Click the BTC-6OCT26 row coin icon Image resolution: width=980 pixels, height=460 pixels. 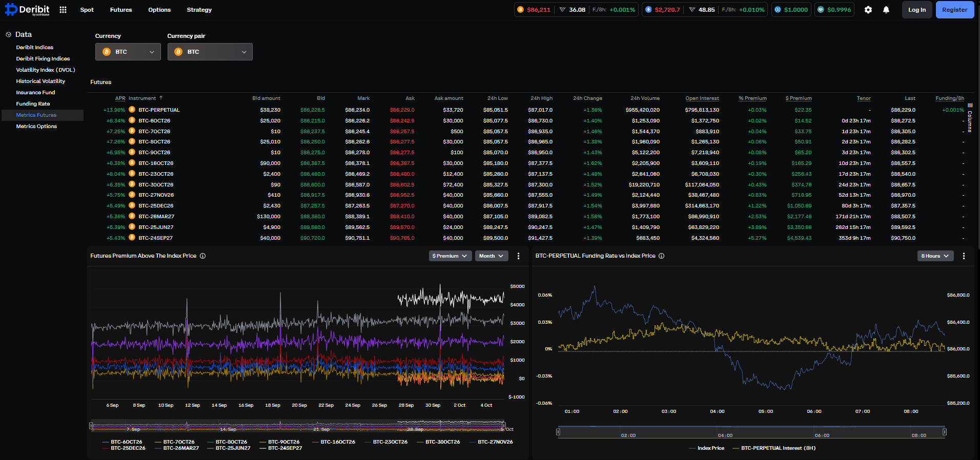tap(132, 120)
